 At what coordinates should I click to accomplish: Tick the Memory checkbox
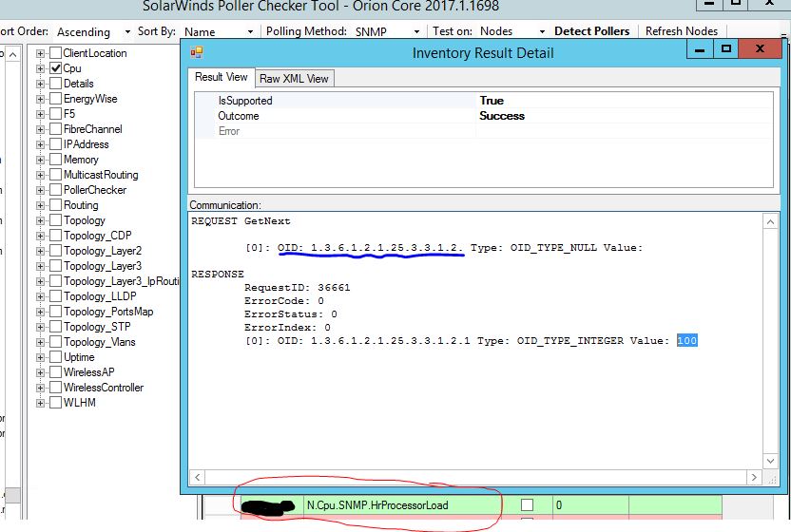tap(55, 160)
